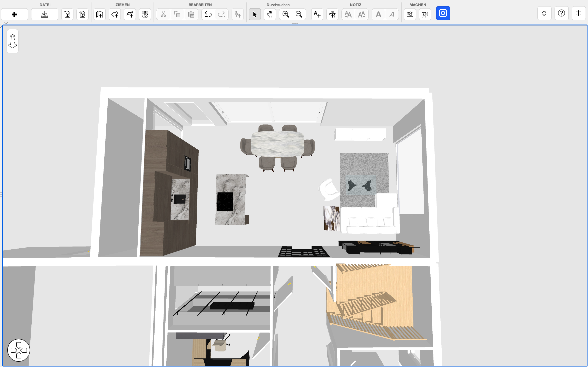The height and width of the screenshot is (367, 588).
Task: Zoom in with magnifier plus
Action: click(286, 14)
